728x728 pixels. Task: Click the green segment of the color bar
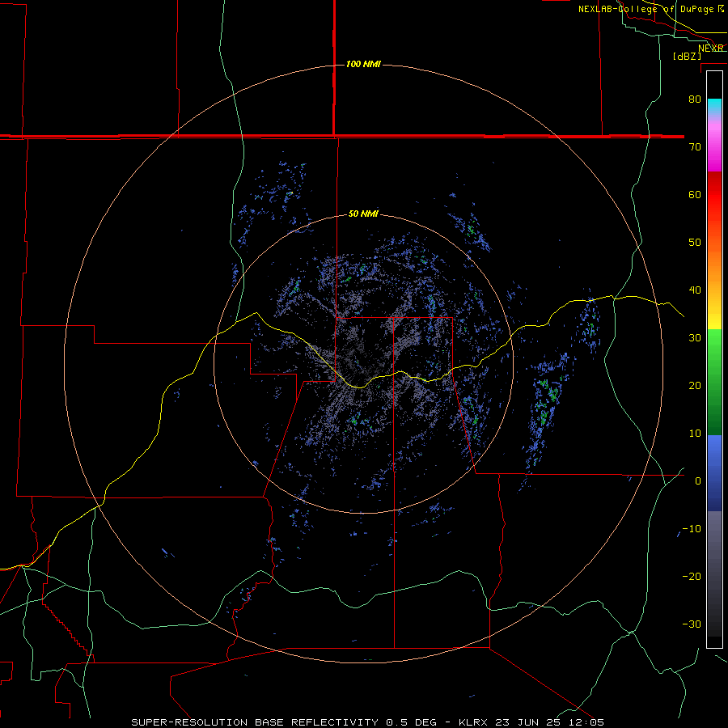click(x=714, y=382)
